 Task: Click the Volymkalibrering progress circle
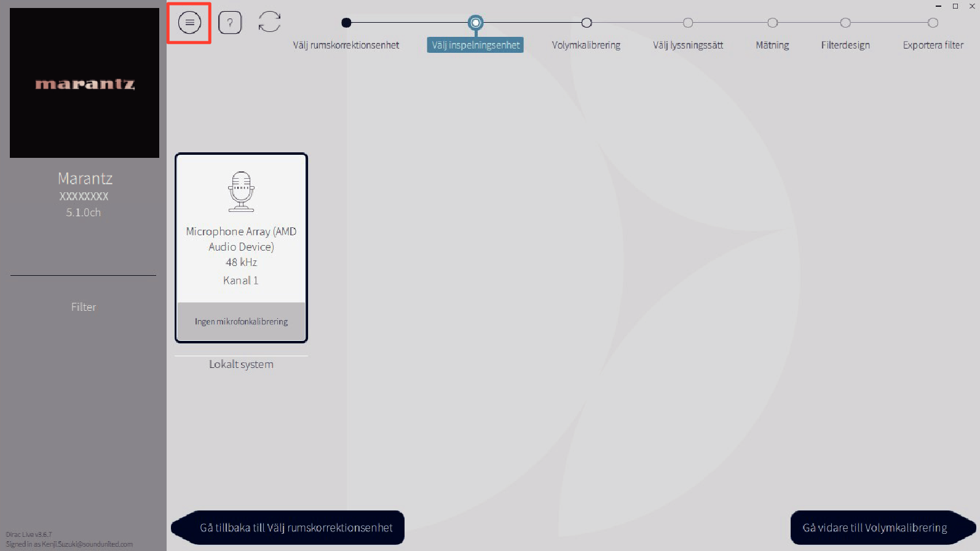[x=587, y=23]
